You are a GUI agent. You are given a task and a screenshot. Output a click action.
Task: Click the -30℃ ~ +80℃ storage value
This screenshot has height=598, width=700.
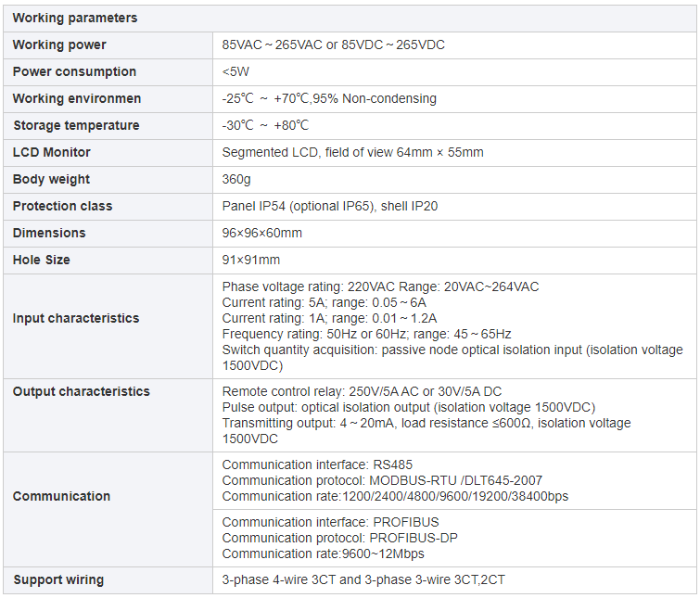265,125
